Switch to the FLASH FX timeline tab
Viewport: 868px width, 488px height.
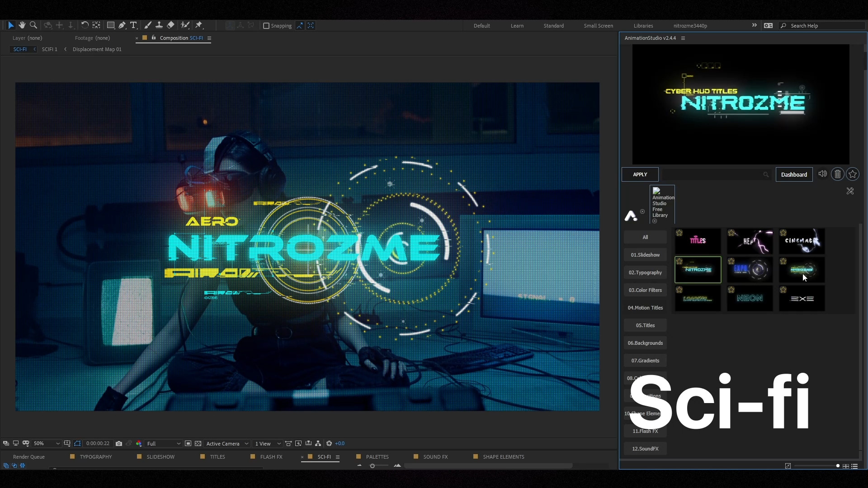click(x=271, y=457)
